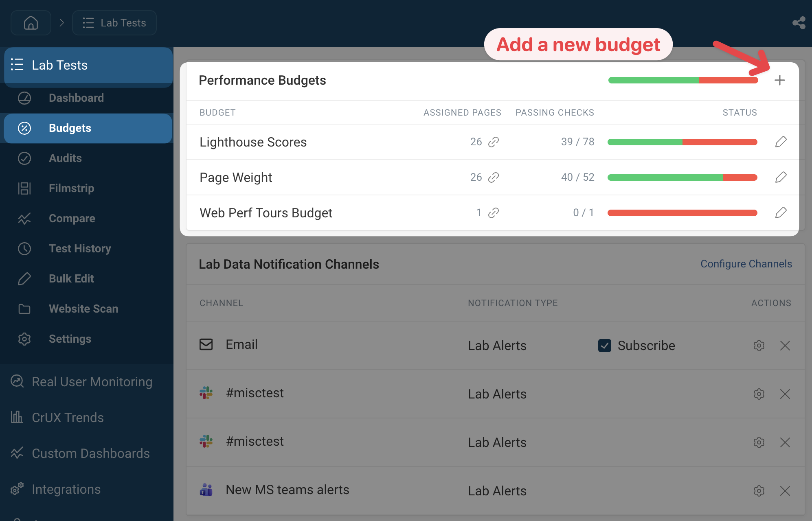Open Bulk Edit
Viewport: 812px width, 521px height.
point(71,278)
